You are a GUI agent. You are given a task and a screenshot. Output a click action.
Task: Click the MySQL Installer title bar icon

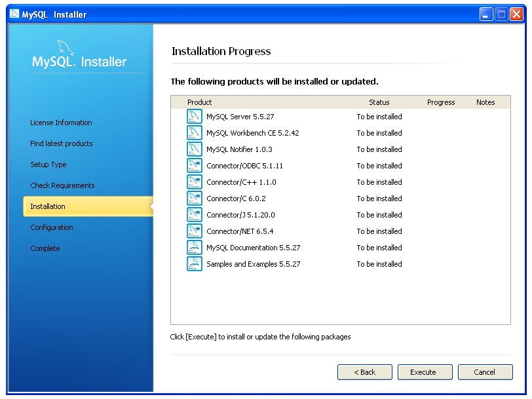(14, 14)
